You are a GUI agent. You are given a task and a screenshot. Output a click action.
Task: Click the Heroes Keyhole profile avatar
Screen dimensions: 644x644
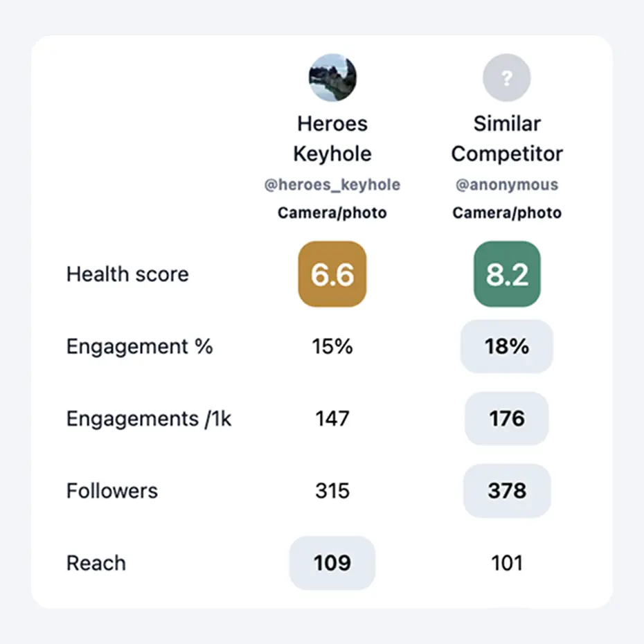pos(332,78)
